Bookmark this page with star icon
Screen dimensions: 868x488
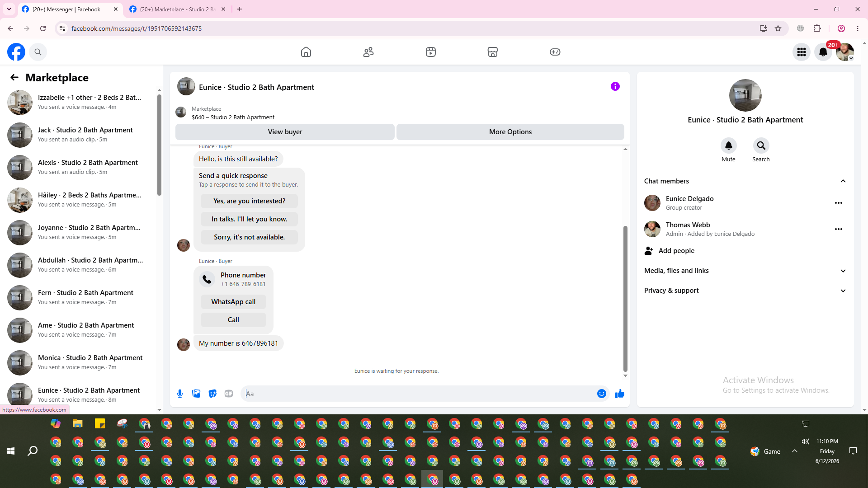click(x=778, y=28)
